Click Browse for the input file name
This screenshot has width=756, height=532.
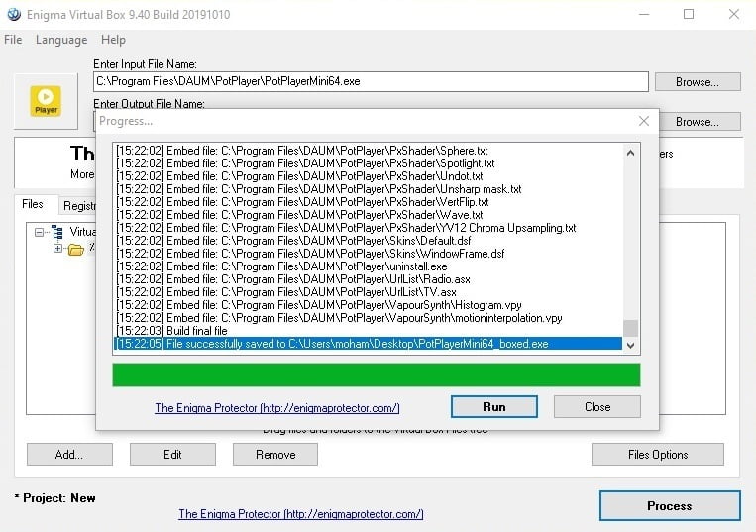pos(698,82)
